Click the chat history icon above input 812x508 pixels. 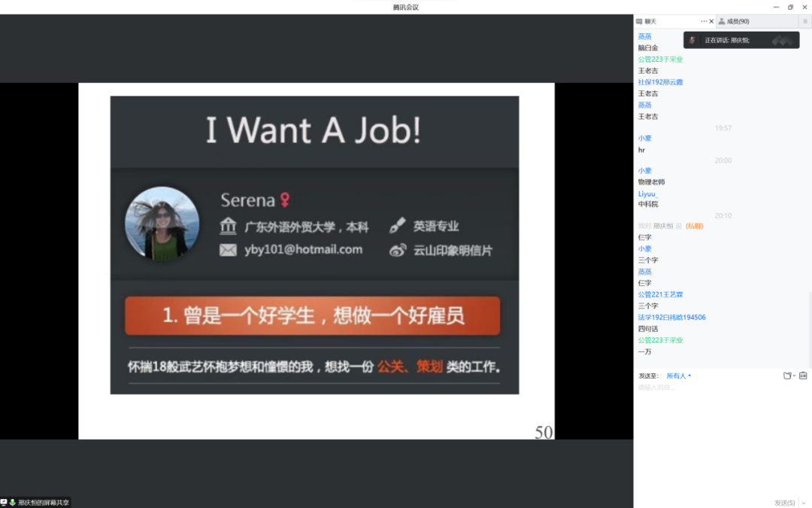(803, 376)
